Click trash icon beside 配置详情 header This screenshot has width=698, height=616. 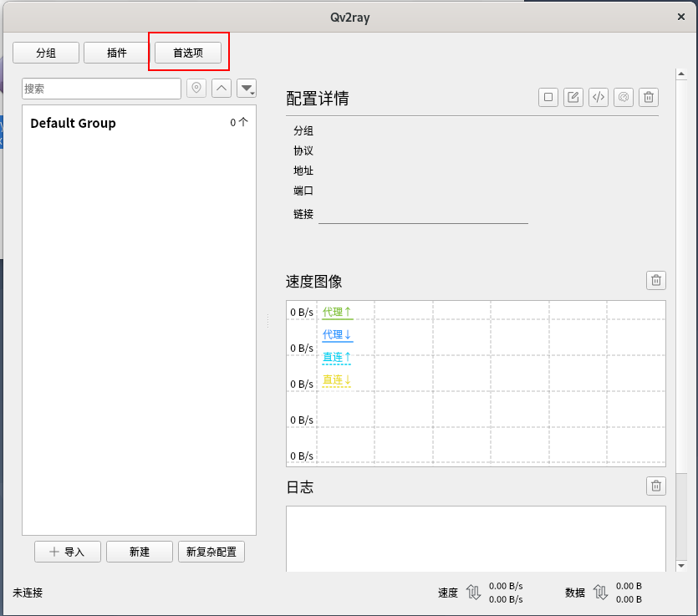point(649,97)
